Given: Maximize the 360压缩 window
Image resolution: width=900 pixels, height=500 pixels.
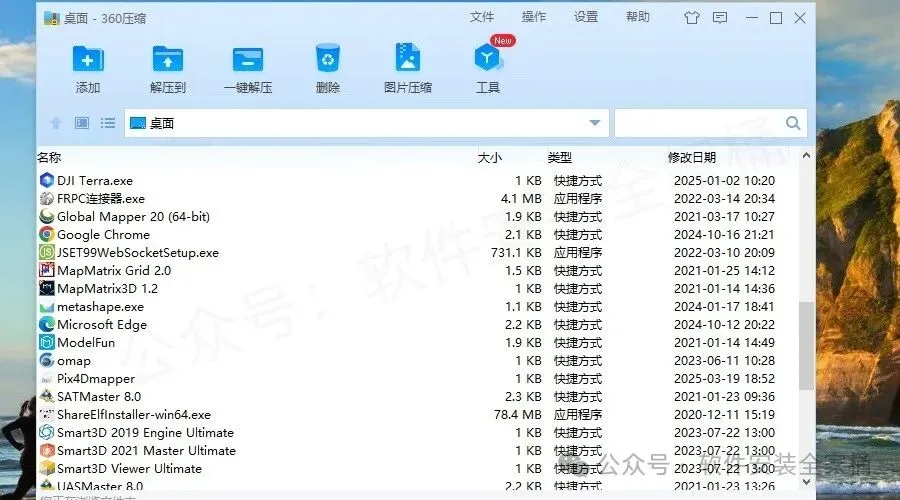Looking at the screenshot, I should click(x=775, y=18).
